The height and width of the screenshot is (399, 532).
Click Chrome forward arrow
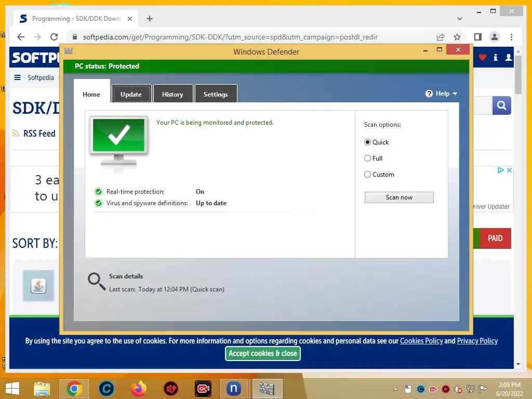point(37,37)
